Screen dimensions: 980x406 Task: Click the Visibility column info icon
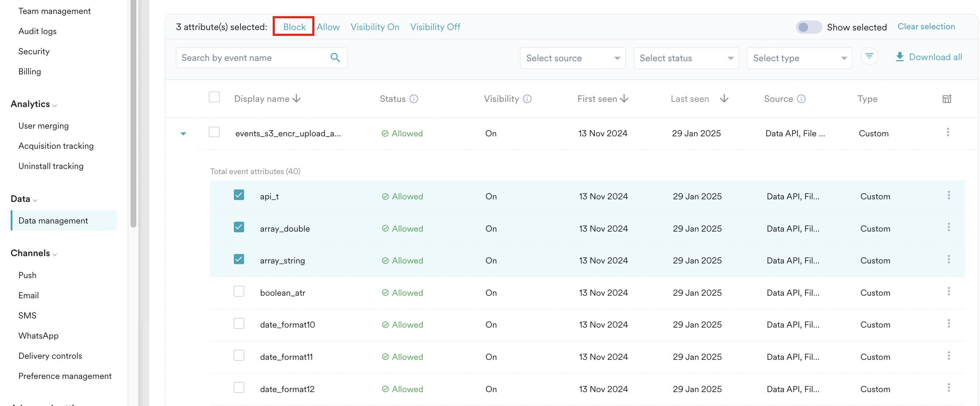(x=527, y=99)
